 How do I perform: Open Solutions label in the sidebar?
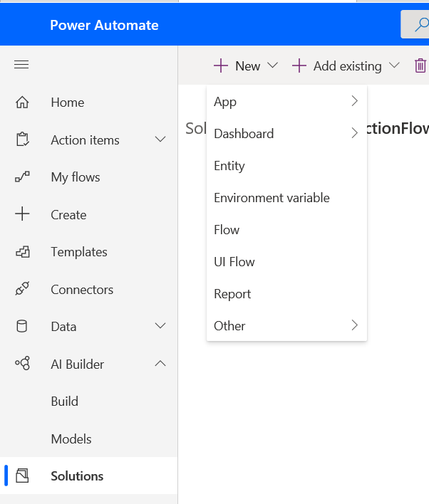coord(77,476)
